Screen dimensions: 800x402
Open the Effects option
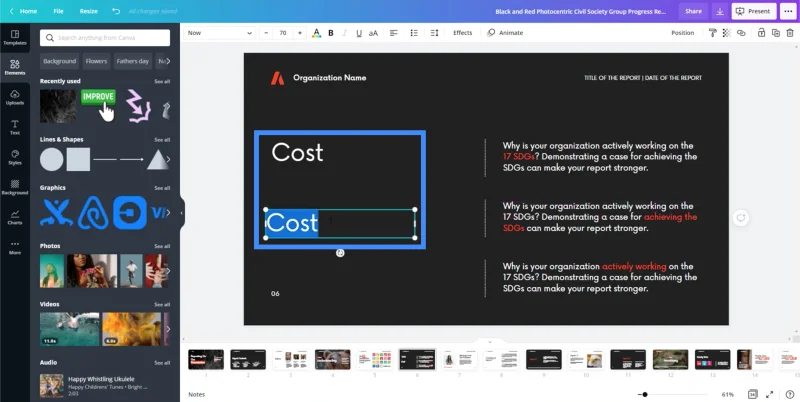tap(463, 33)
